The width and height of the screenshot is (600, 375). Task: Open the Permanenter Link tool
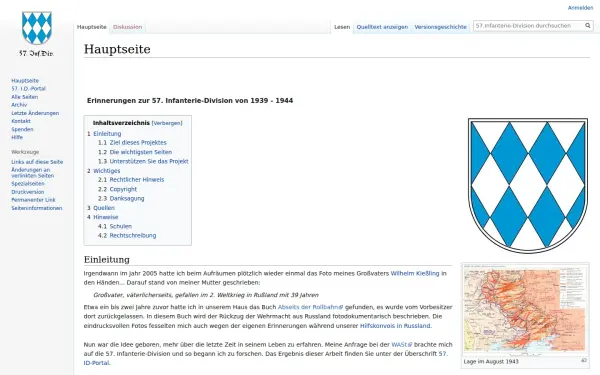pos(33,200)
